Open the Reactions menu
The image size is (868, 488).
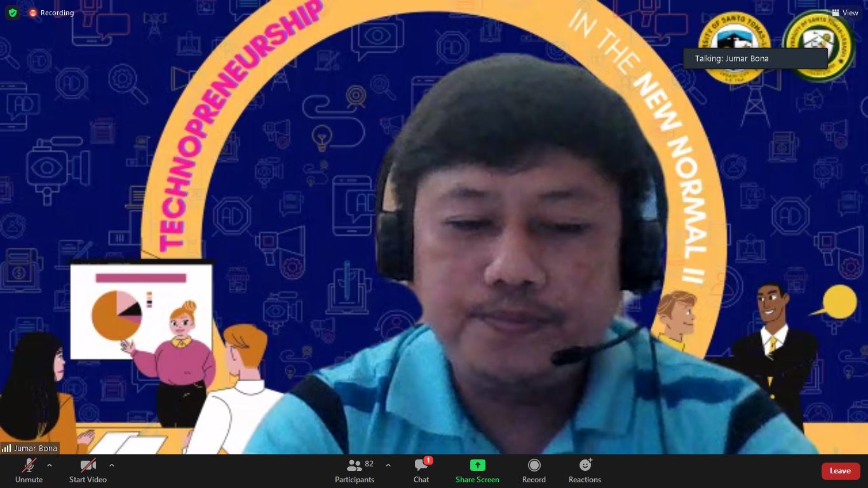pyautogui.click(x=585, y=471)
